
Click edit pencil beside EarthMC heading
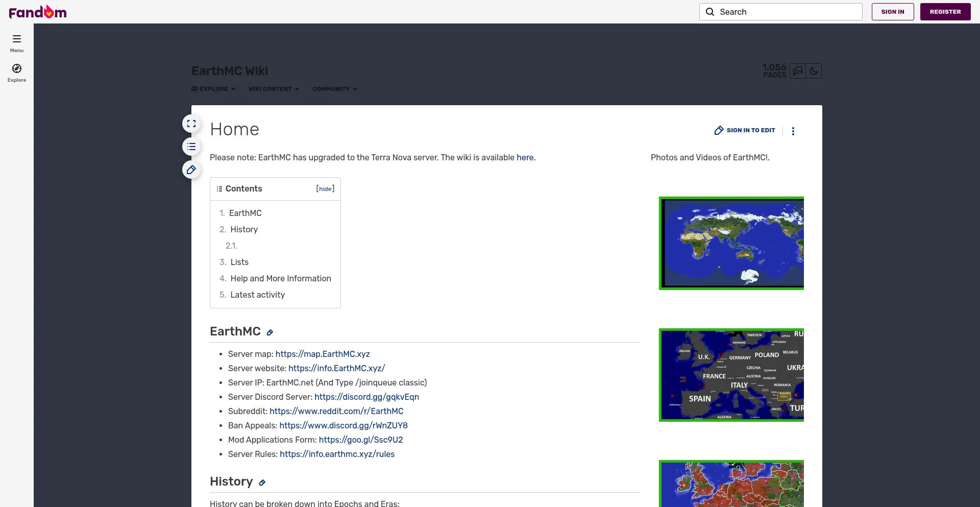click(270, 332)
